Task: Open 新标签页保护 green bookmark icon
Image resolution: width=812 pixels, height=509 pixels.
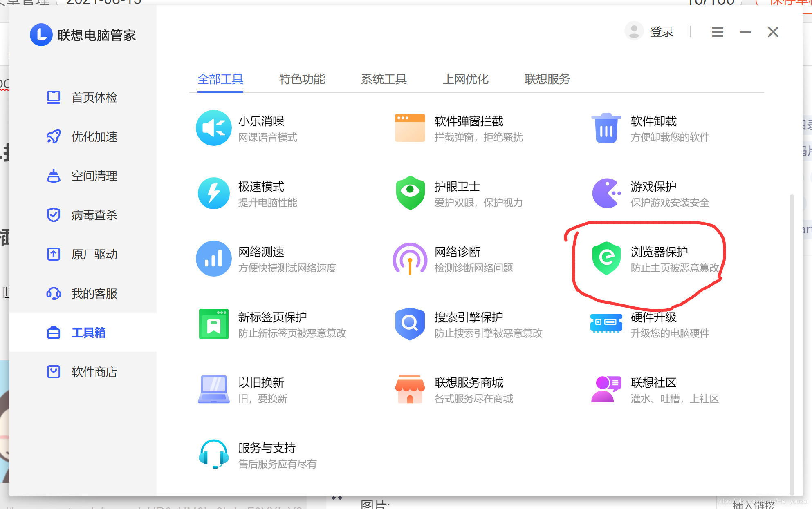Action: [x=213, y=324]
